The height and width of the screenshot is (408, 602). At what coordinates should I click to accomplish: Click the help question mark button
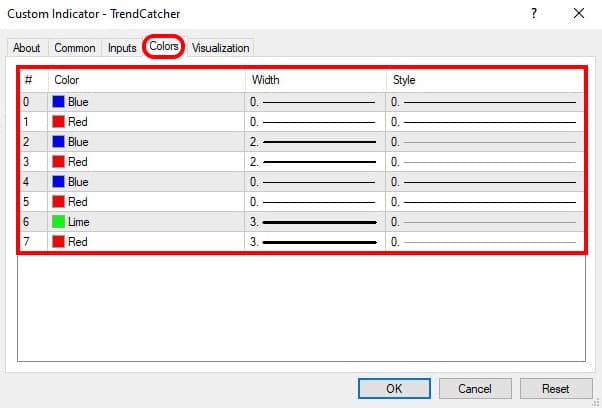click(534, 14)
